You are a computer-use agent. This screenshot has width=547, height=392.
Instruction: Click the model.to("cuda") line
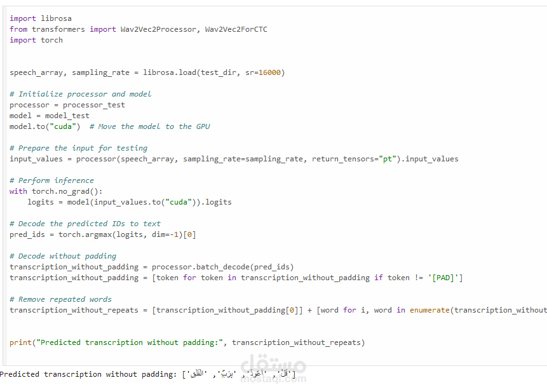tap(110, 126)
